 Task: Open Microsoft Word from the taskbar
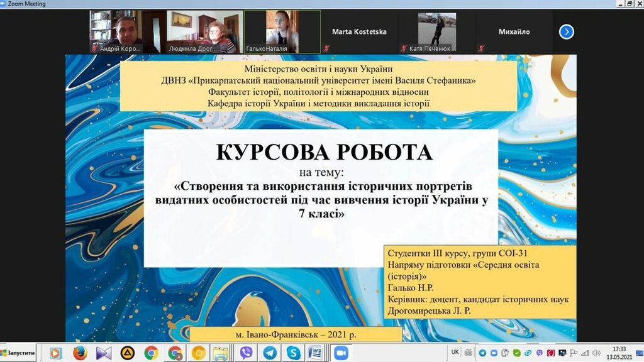click(x=314, y=353)
